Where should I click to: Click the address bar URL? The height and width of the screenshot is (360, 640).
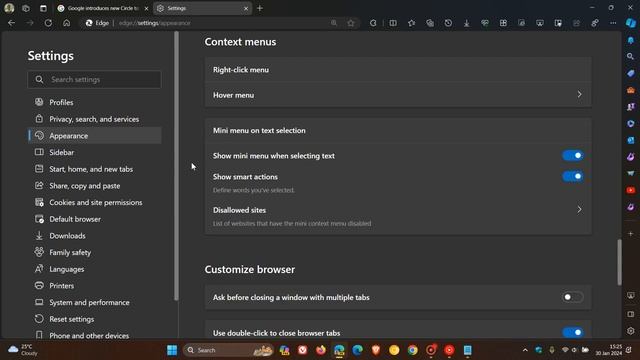[155, 23]
